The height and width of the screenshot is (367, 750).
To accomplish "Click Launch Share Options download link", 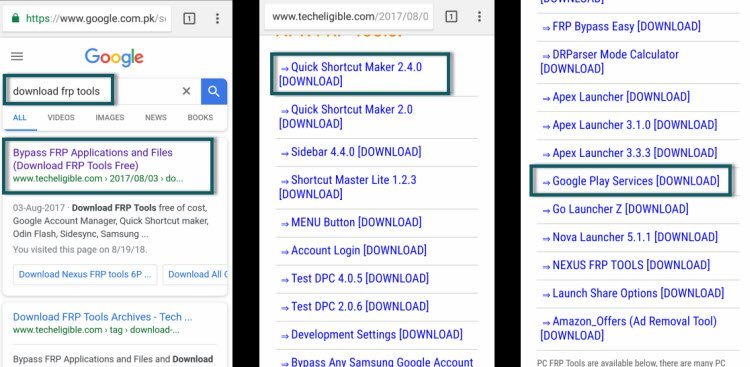I will (x=633, y=293).
